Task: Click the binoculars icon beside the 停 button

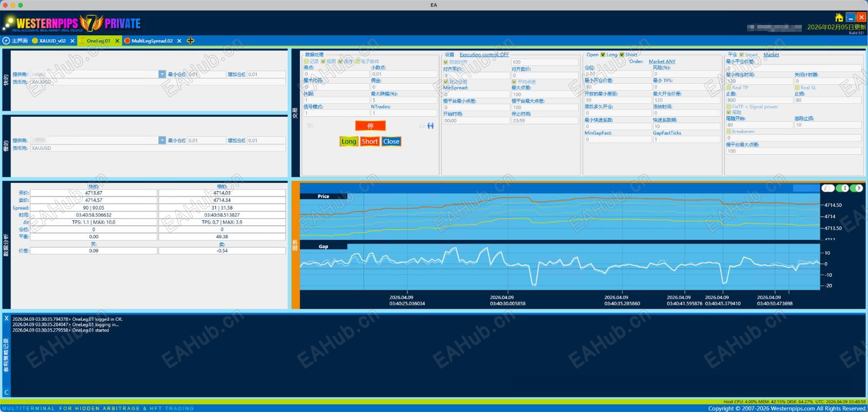Action: coord(430,126)
